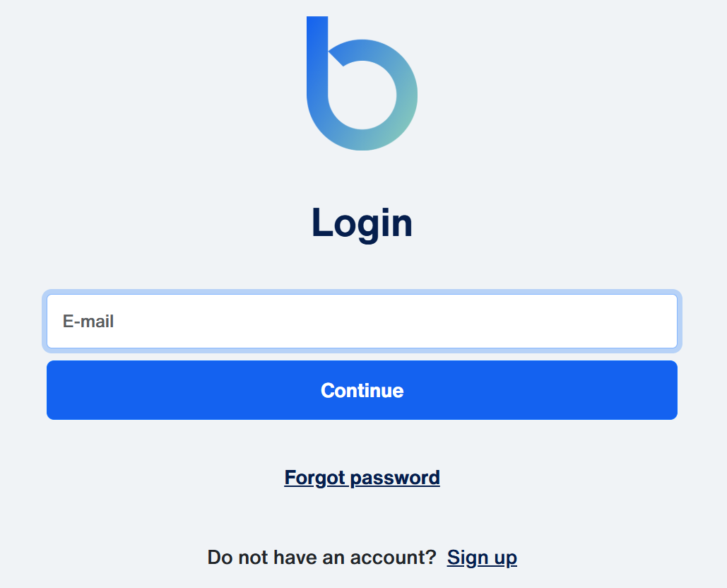Click the Login title below the logo

362,223
